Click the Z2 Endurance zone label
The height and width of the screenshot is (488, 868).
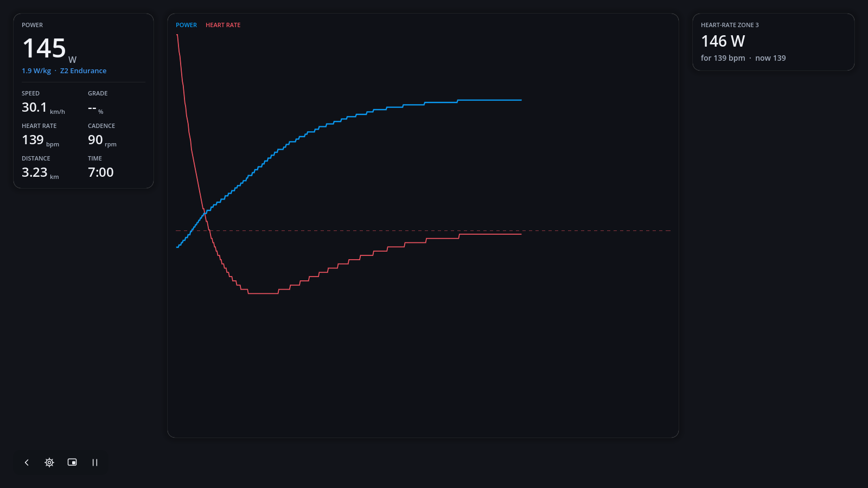pos(83,71)
